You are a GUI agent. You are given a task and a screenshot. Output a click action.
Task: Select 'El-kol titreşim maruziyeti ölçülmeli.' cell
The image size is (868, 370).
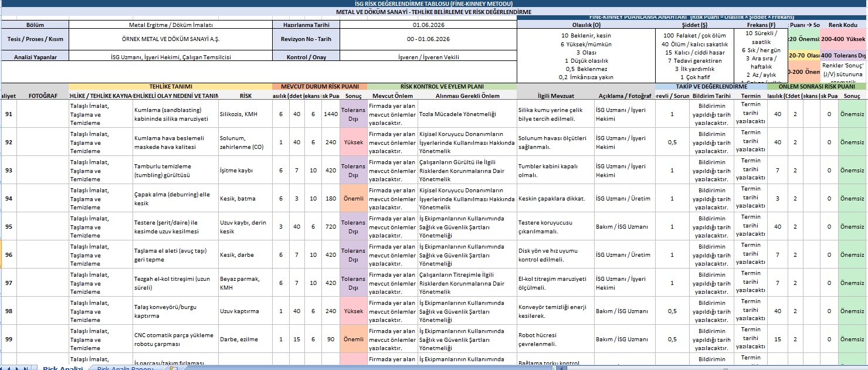(555, 283)
